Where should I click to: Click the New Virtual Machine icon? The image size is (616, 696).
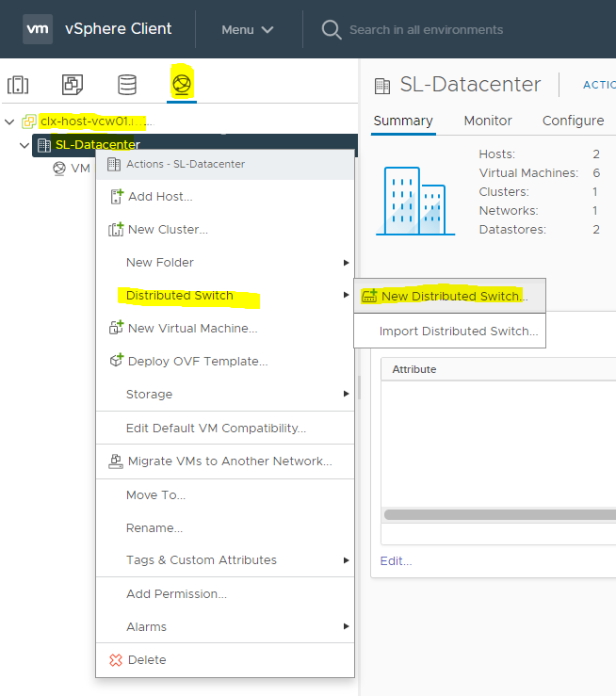[116, 328]
